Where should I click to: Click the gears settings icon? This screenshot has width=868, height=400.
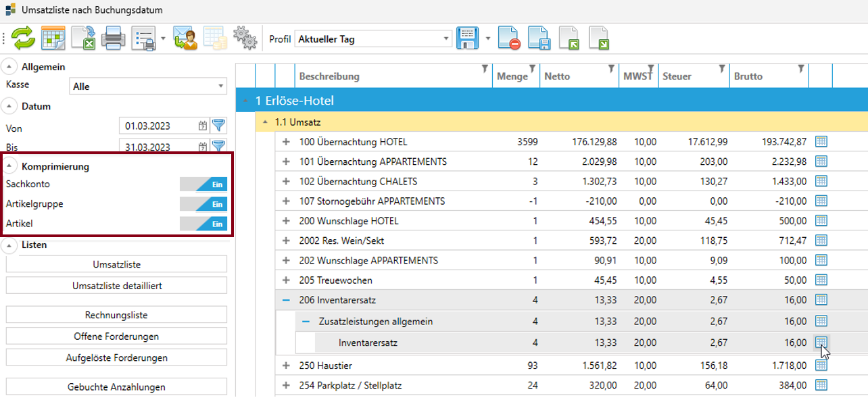pos(245,39)
